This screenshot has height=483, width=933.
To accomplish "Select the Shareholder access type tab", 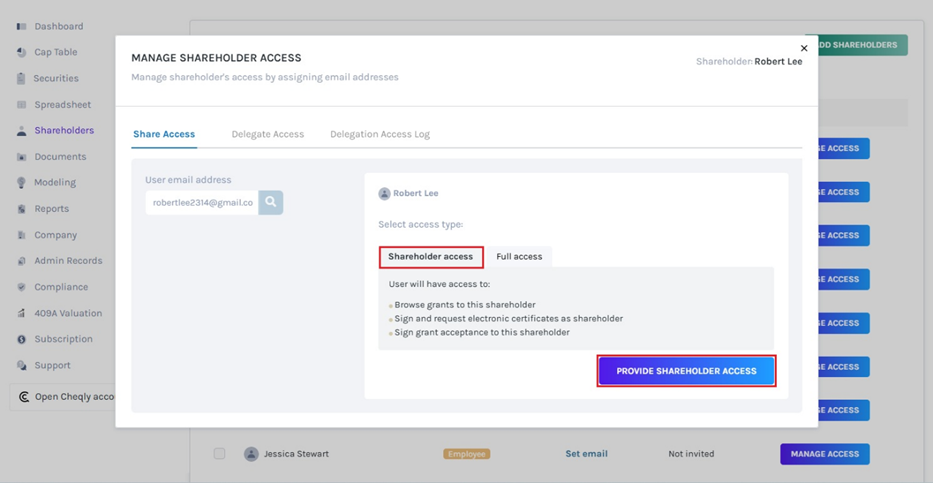I will (x=431, y=257).
